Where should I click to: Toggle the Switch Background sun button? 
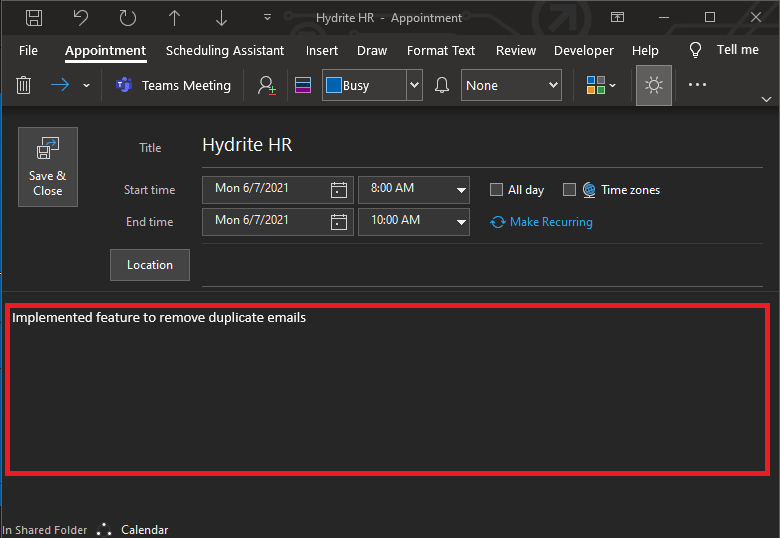pos(654,85)
